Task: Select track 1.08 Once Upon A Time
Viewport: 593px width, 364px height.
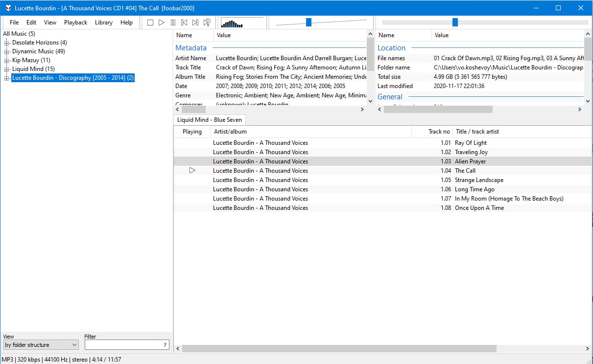Action: (382, 208)
